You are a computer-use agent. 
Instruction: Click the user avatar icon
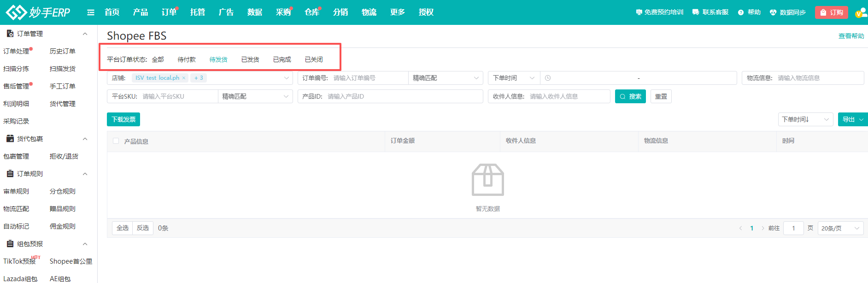862,12
